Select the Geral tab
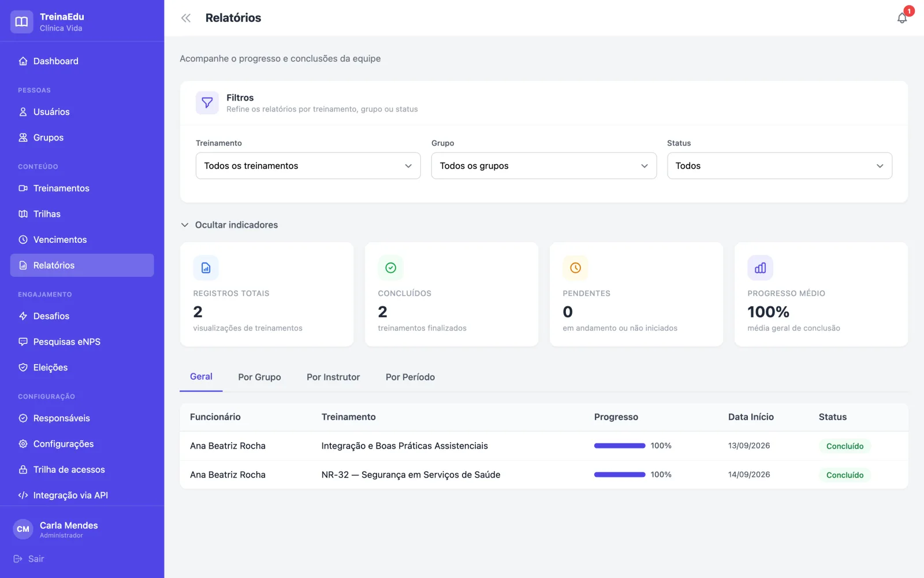Viewport: 924px width, 578px height. point(201,377)
